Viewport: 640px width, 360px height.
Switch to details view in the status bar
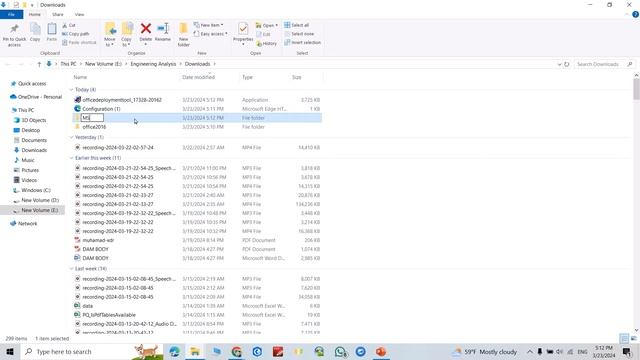pyautogui.click(x=624, y=338)
